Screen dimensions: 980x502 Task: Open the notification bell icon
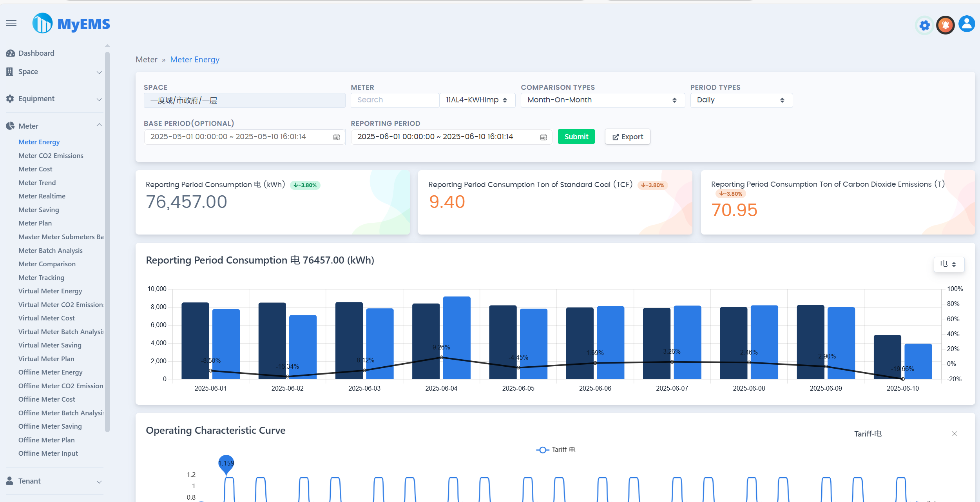click(x=945, y=25)
